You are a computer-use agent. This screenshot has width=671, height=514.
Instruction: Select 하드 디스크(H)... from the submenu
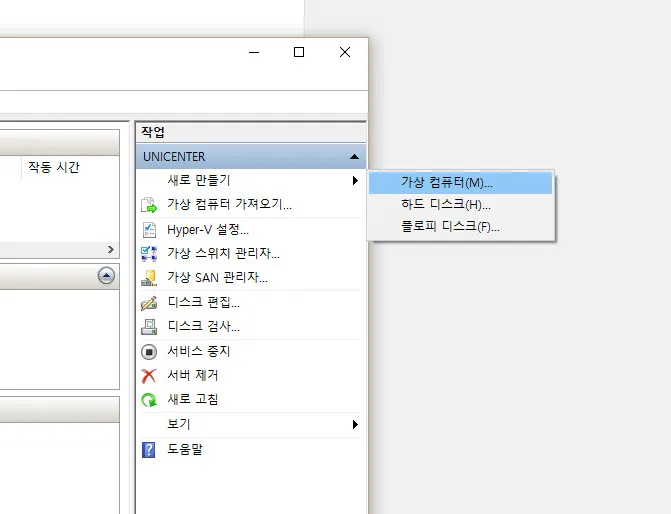461,205
